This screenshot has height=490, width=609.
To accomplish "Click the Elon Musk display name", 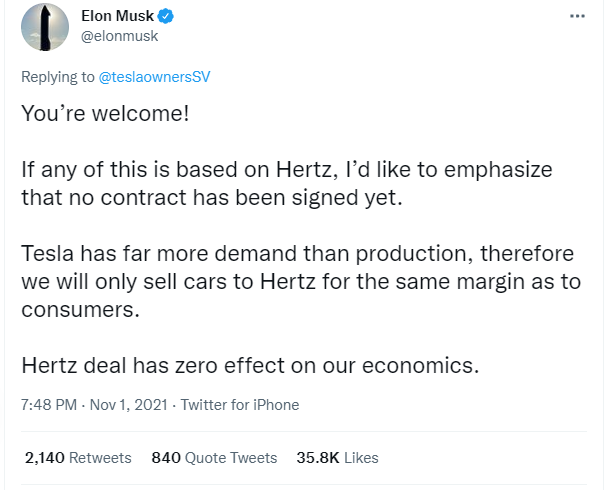I will pyautogui.click(x=117, y=16).
